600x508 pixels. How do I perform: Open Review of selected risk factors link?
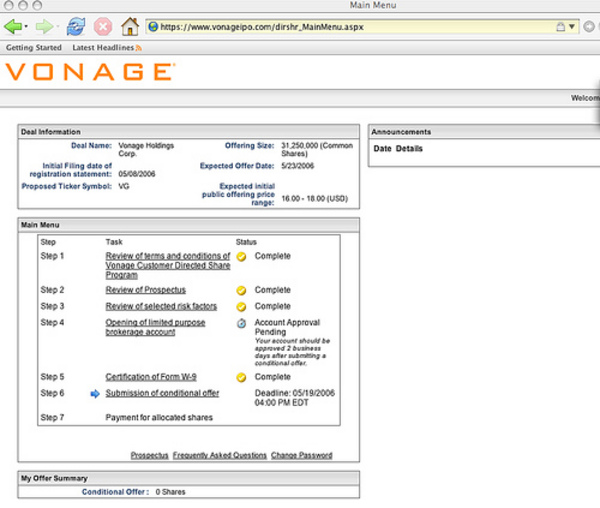[x=161, y=306]
